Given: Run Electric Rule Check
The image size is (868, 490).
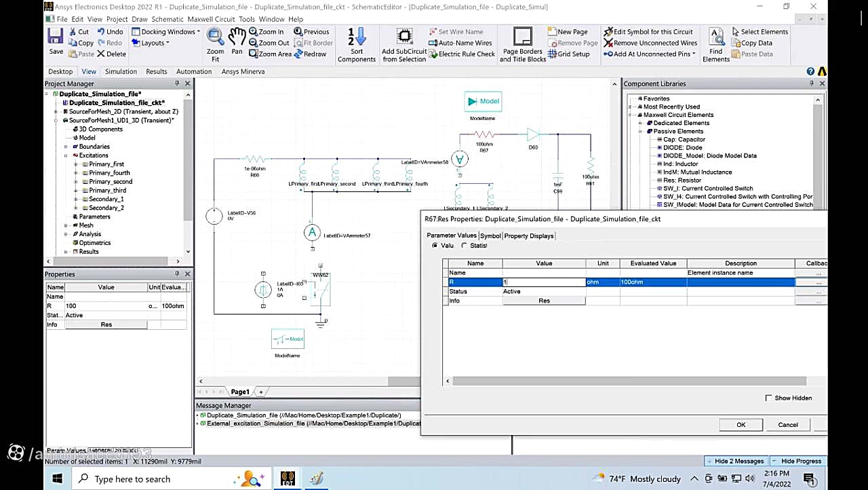Looking at the screenshot, I should (462, 54).
